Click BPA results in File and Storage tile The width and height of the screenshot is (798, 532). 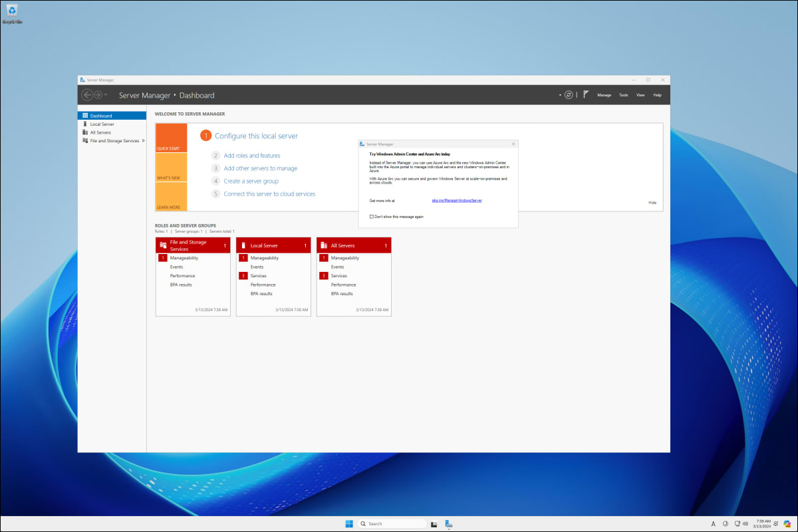[181, 285]
